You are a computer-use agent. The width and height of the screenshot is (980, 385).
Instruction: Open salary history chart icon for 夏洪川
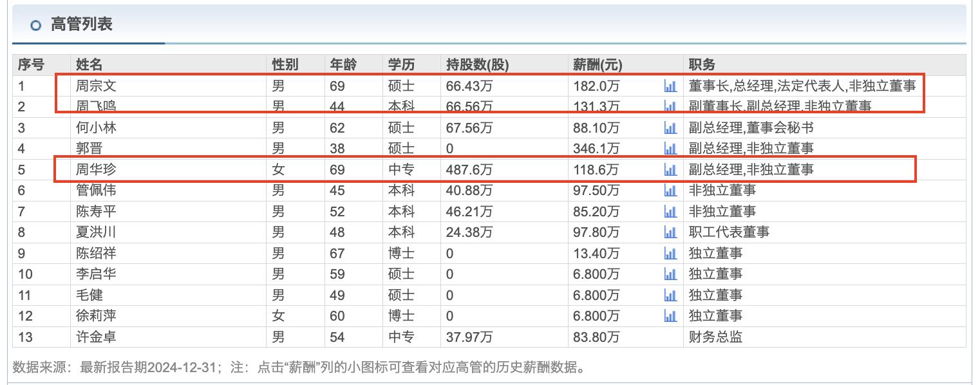pos(670,232)
